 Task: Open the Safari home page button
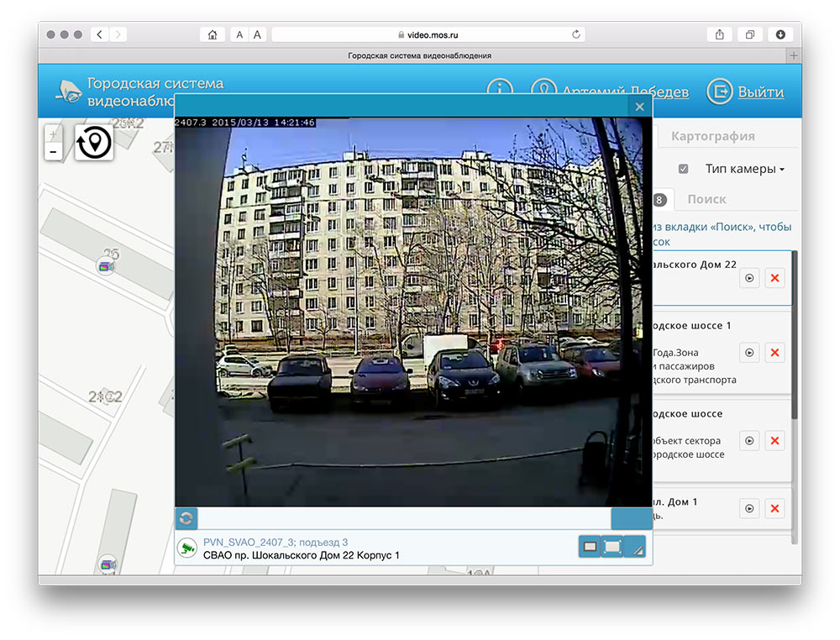[213, 34]
